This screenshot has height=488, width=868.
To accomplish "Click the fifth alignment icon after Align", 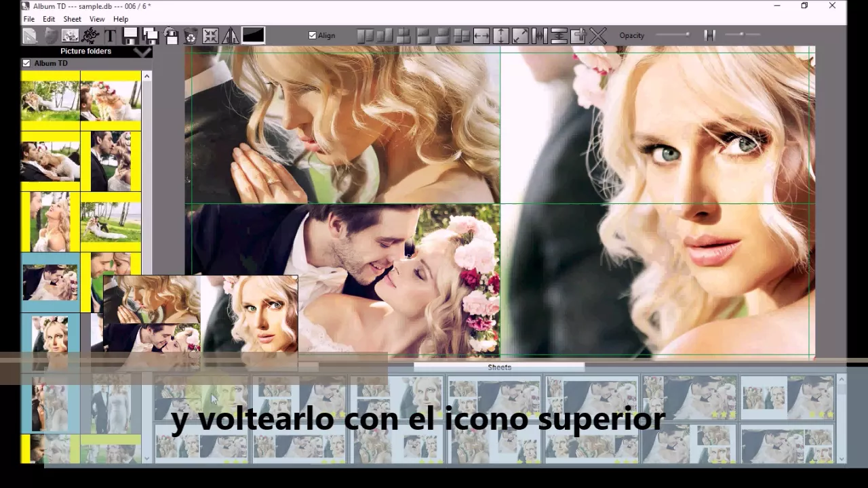I will (x=443, y=36).
